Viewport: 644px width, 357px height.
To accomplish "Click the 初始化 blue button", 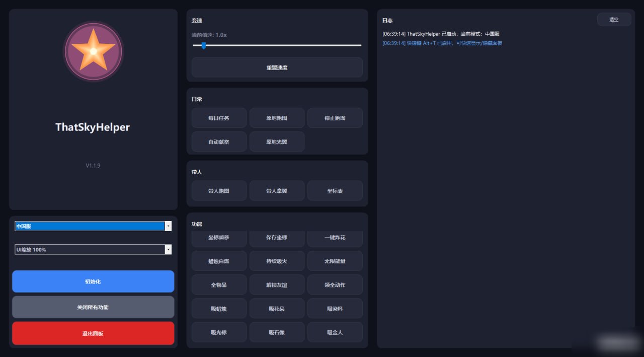I will 93,281.
